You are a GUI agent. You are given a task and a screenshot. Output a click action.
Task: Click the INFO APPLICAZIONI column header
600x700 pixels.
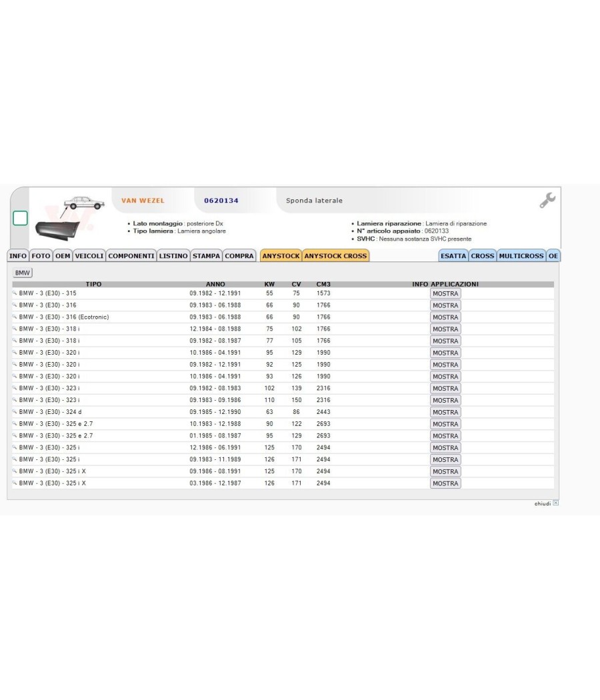coord(445,284)
